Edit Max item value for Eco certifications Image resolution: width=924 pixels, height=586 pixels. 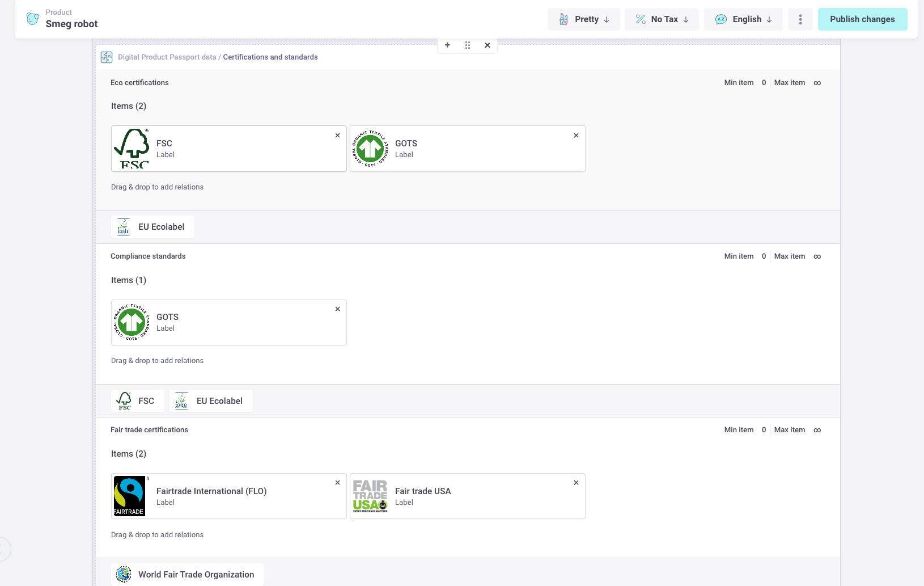tap(817, 83)
